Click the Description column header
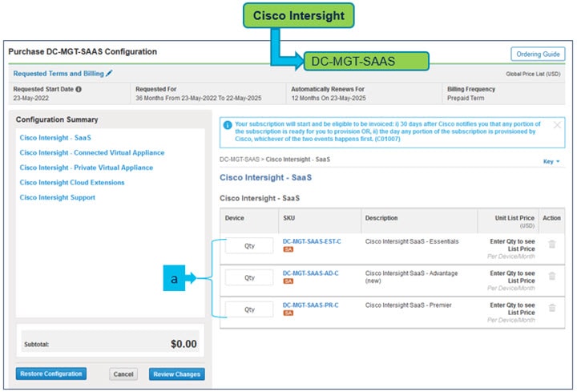577x392 pixels. (x=381, y=218)
